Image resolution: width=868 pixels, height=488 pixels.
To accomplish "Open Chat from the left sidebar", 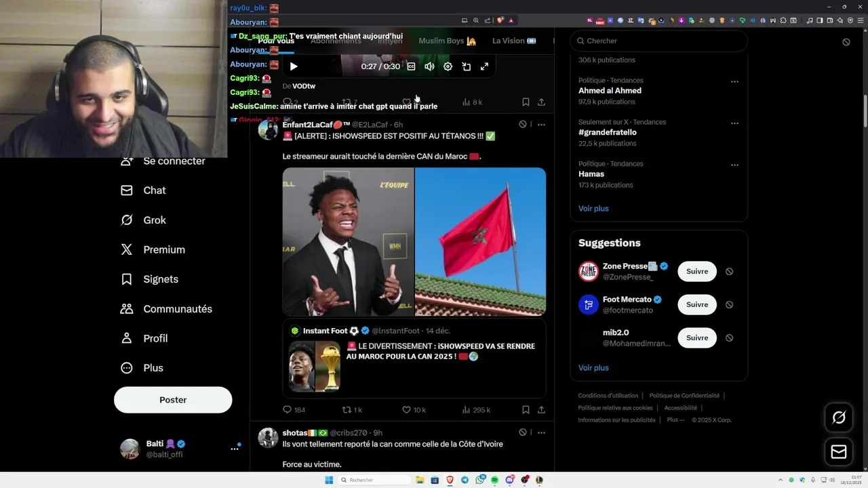I will point(142,190).
